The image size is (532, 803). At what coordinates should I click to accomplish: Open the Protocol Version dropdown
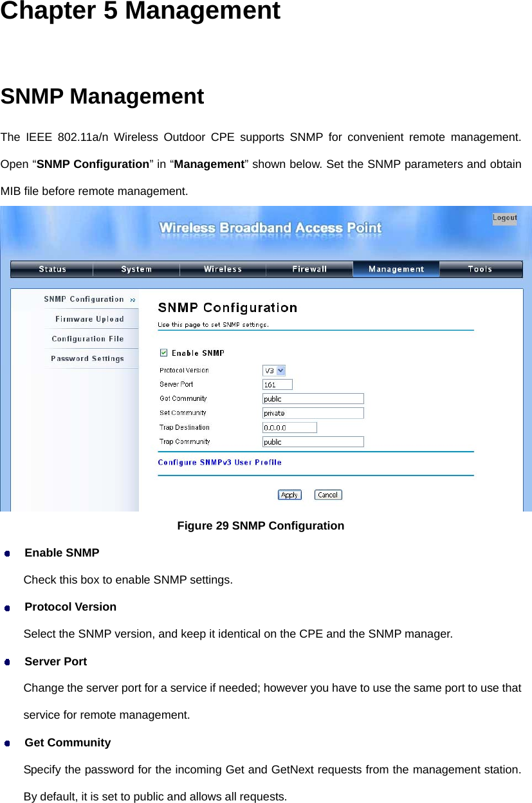click(274, 370)
